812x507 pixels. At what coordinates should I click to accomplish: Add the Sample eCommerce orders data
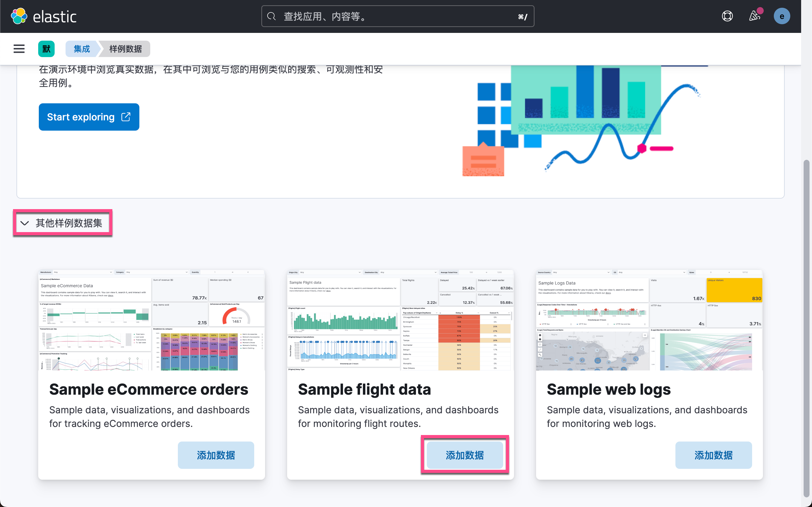click(x=216, y=455)
